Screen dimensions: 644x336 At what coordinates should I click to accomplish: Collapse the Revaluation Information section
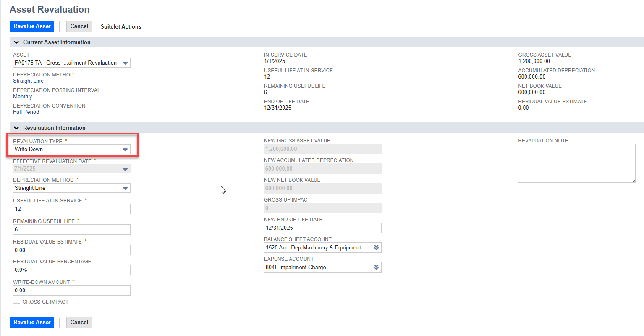16,128
